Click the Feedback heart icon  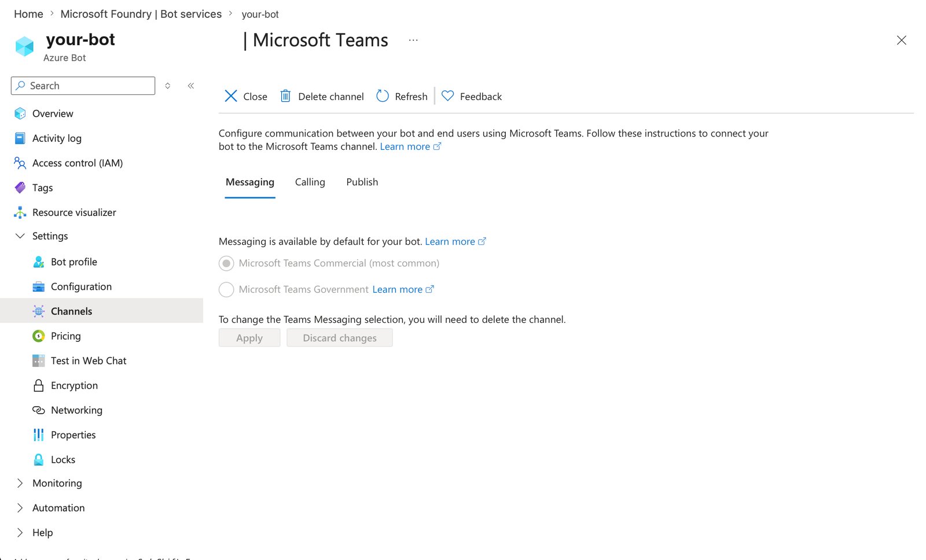pos(448,96)
